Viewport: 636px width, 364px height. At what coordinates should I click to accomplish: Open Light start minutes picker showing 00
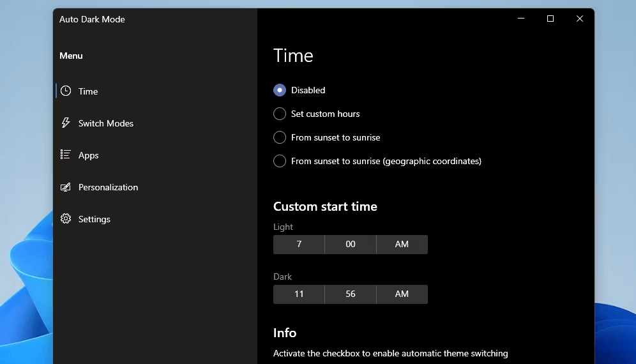tap(351, 245)
